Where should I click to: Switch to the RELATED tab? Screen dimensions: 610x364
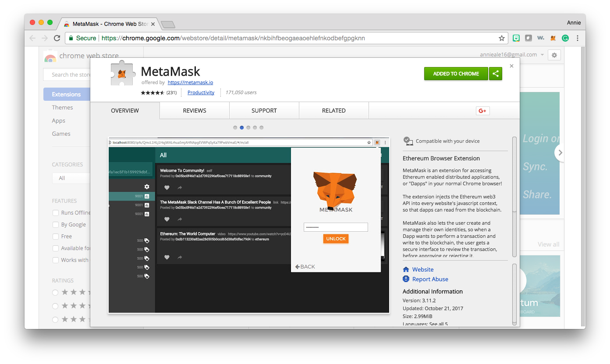(334, 110)
